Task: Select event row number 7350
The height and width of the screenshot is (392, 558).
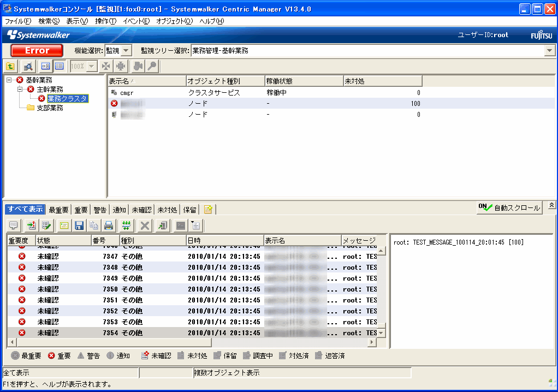Action: click(x=192, y=289)
